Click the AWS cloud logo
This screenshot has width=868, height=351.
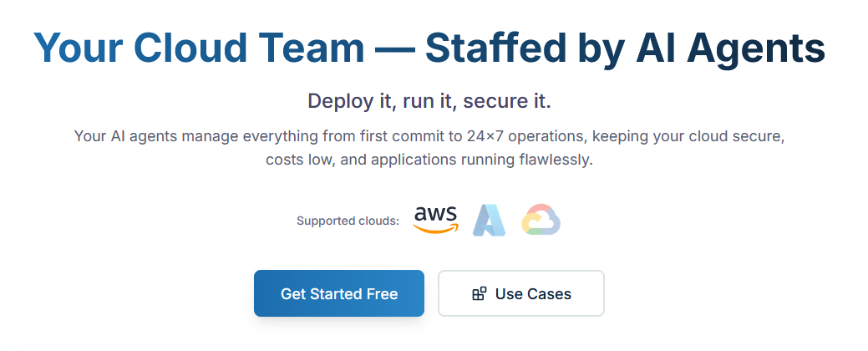(436, 220)
